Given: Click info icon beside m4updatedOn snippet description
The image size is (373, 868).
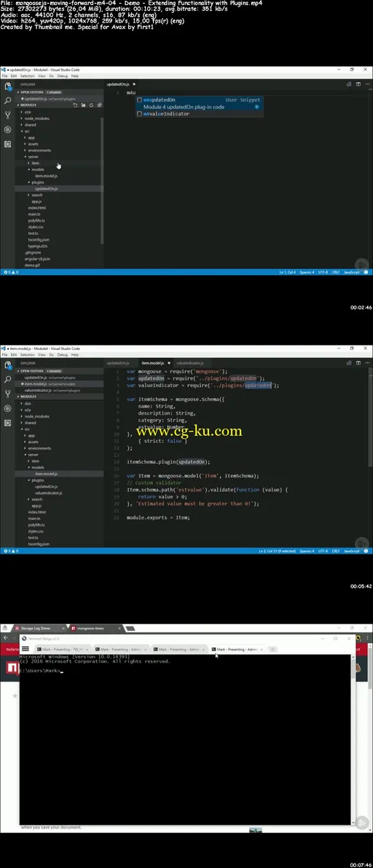Looking at the screenshot, I should coord(256,107).
